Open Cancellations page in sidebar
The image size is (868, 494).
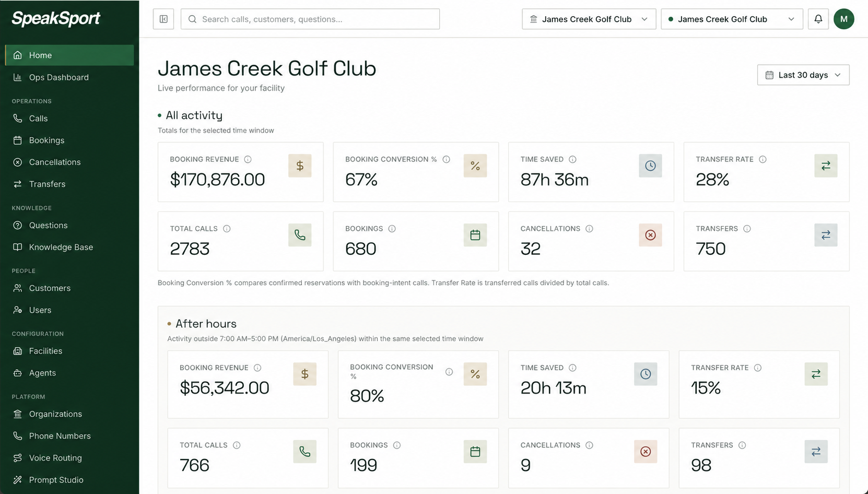click(x=69, y=162)
